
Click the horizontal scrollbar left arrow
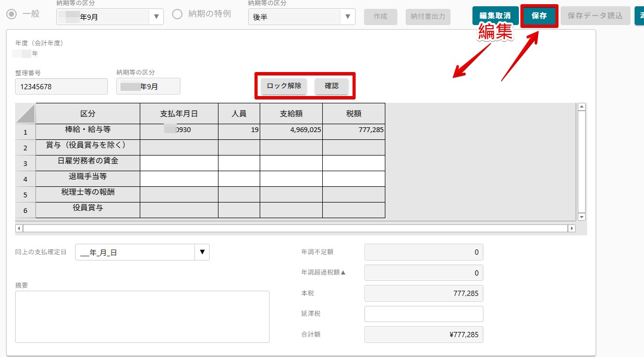coord(19,228)
